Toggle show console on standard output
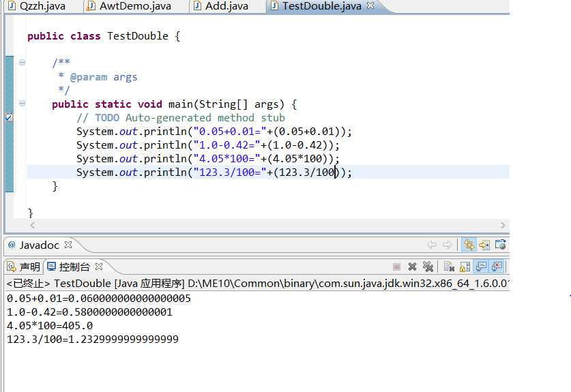571x392 pixels. click(481, 267)
